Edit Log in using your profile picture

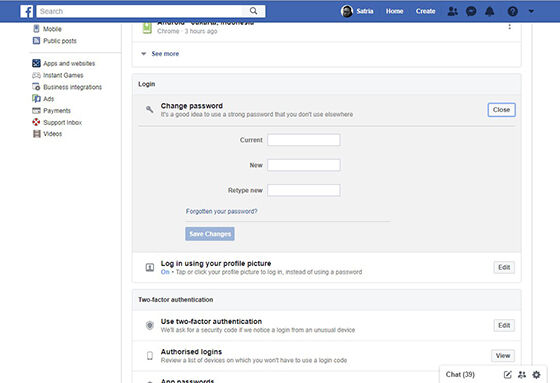(504, 267)
